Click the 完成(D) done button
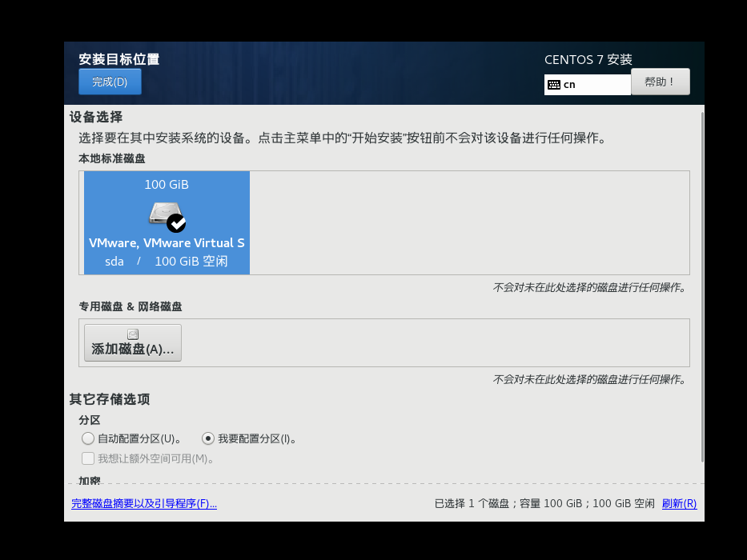The height and width of the screenshot is (560, 747). [x=110, y=82]
